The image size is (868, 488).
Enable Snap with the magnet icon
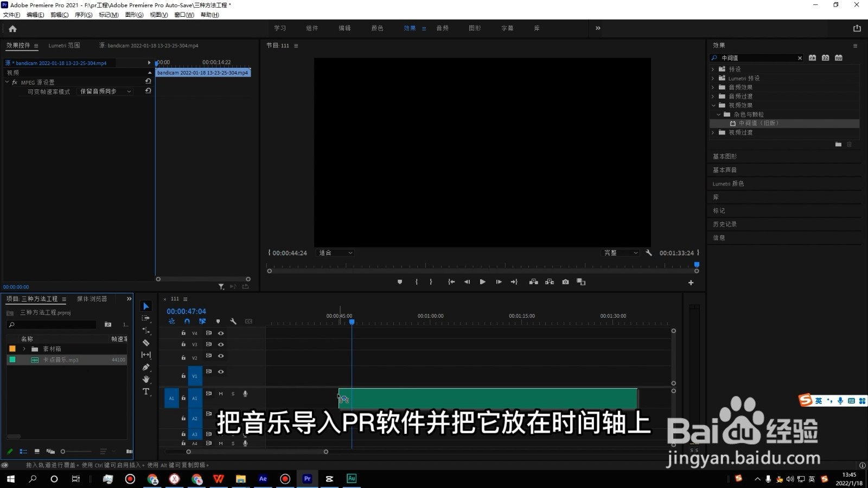[187, 321]
